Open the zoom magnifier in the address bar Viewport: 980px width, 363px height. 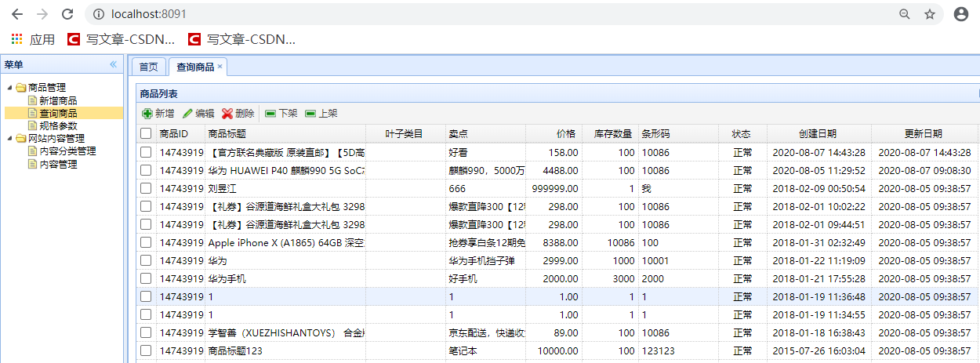click(905, 14)
